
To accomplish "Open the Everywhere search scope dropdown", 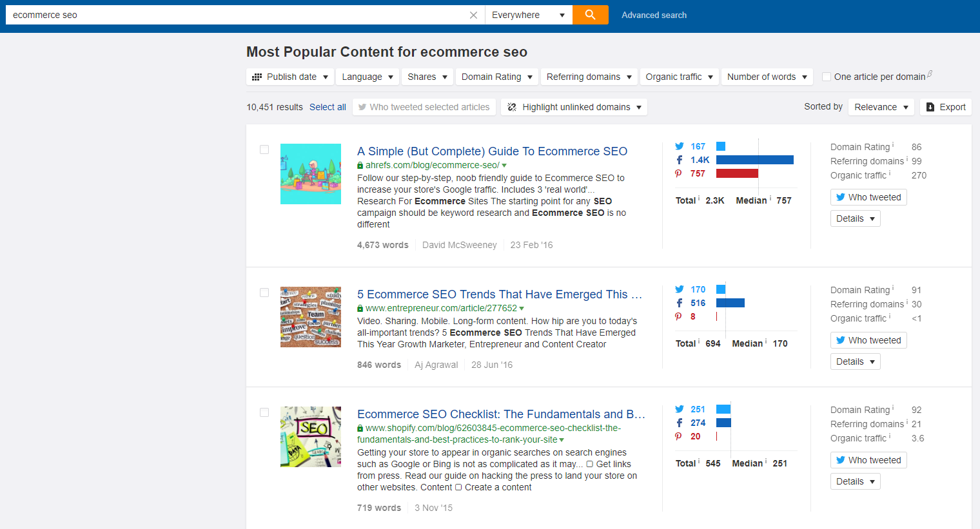I will [528, 15].
